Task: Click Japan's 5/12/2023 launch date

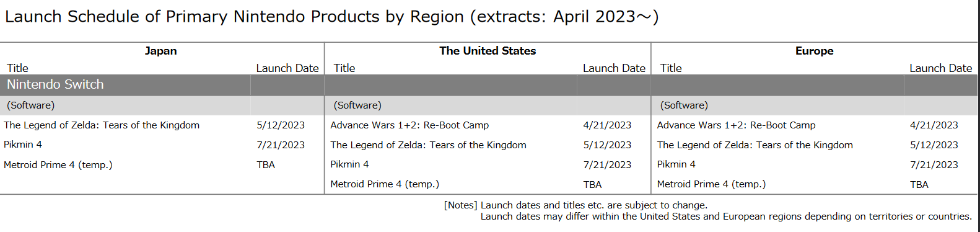Action: click(281, 125)
